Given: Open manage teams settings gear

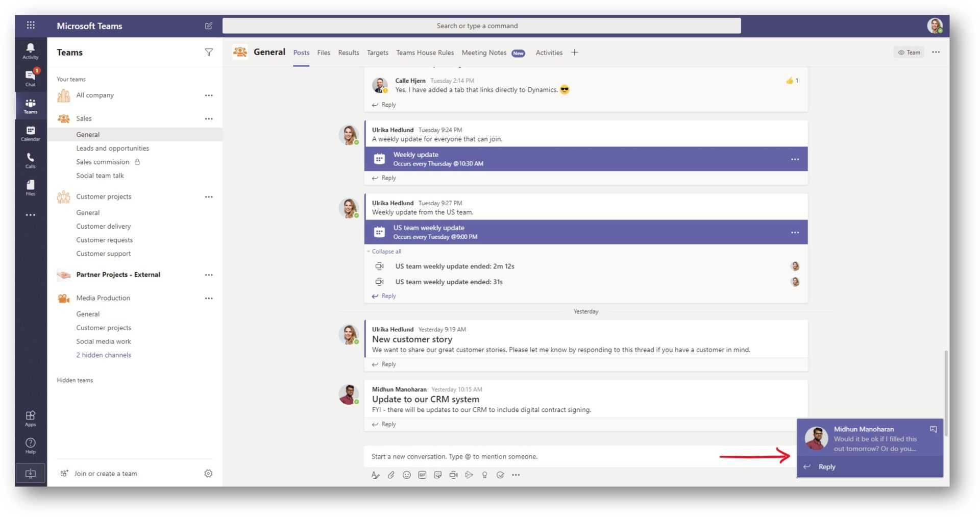Looking at the screenshot, I should click(208, 473).
